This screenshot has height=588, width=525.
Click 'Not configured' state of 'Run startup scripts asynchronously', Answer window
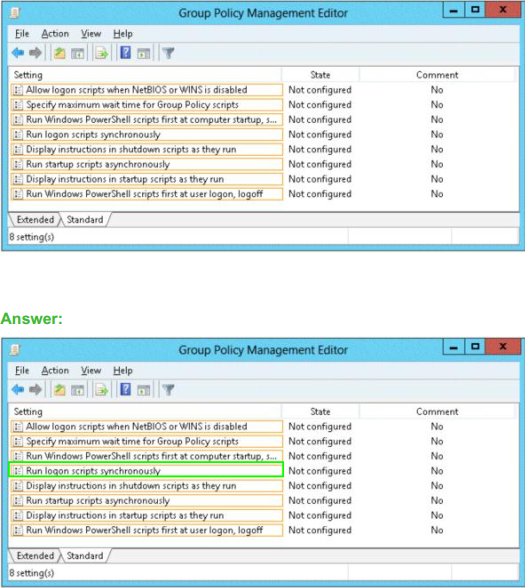[x=320, y=501]
